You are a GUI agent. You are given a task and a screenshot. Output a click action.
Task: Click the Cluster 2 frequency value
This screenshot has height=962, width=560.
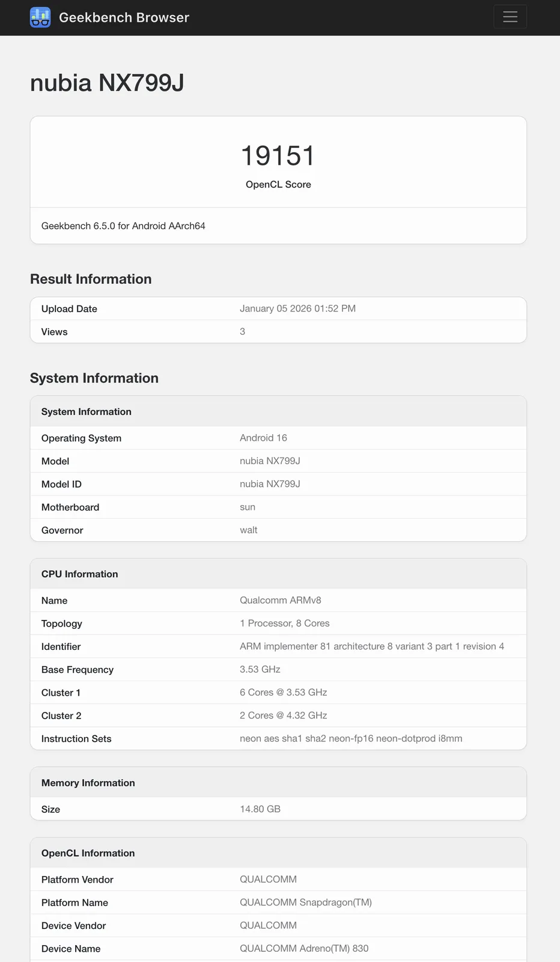click(283, 715)
